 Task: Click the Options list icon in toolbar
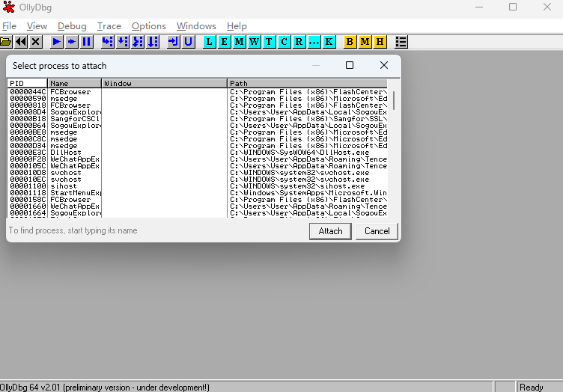[401, 42]
